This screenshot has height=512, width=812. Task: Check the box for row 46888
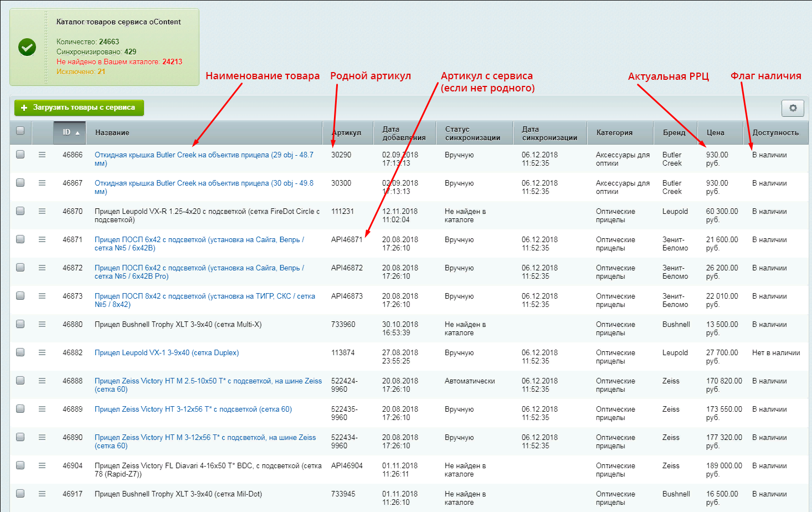(20, 380)
